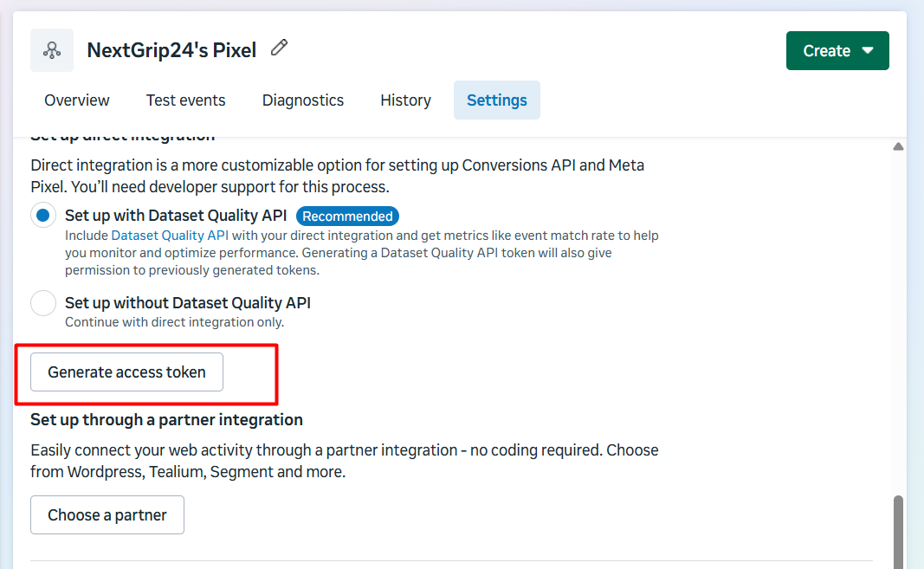Switch to the Overview tab
The width and height of the screenshot is (924, 569).
point(77,100)
